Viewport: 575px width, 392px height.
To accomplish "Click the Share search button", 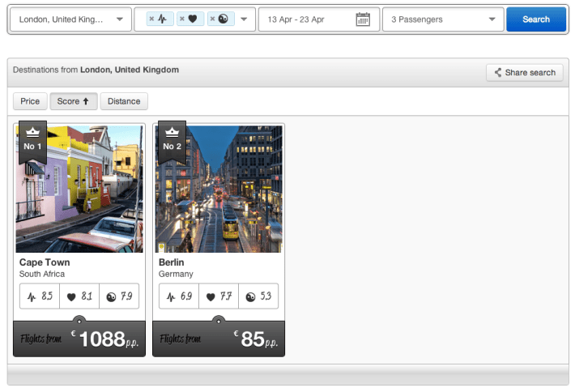I will coord(524,72).
